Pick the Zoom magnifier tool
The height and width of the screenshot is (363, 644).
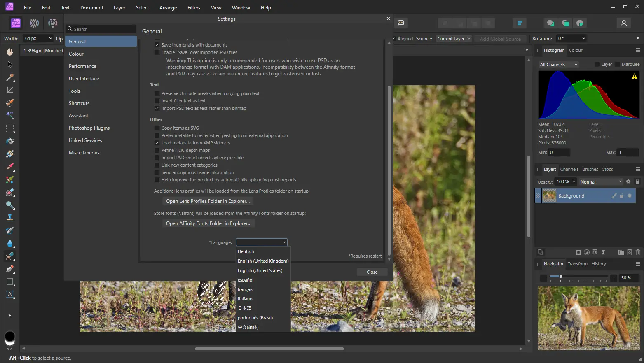pyautogui.click(x=10, y=205)
